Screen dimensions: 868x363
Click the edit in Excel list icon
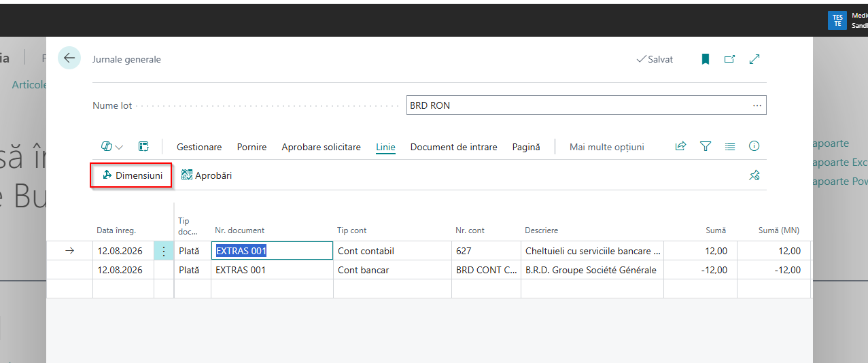tap(143, 147)
